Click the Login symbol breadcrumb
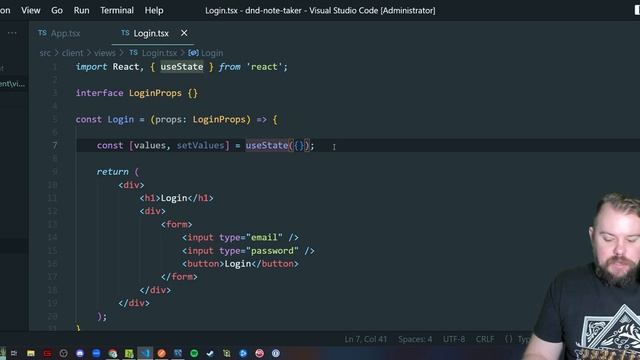 [x=212, y=53]
